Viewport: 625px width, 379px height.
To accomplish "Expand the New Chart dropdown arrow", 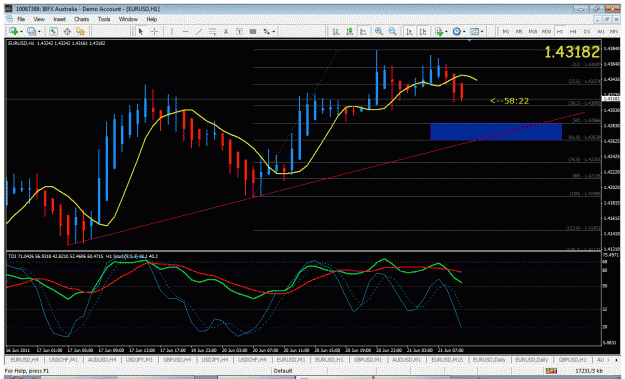I will (21, 31).
